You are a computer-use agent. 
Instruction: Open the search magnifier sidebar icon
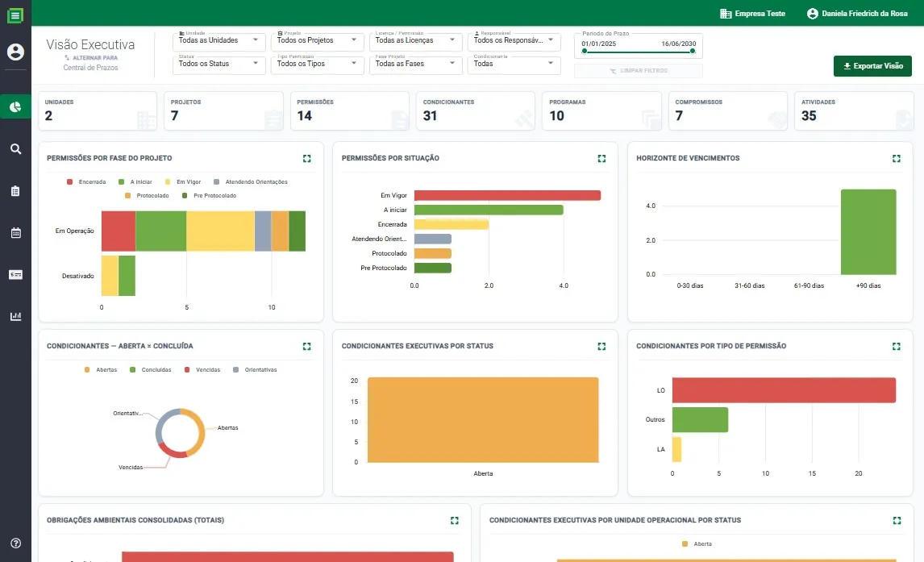[16, 149]
